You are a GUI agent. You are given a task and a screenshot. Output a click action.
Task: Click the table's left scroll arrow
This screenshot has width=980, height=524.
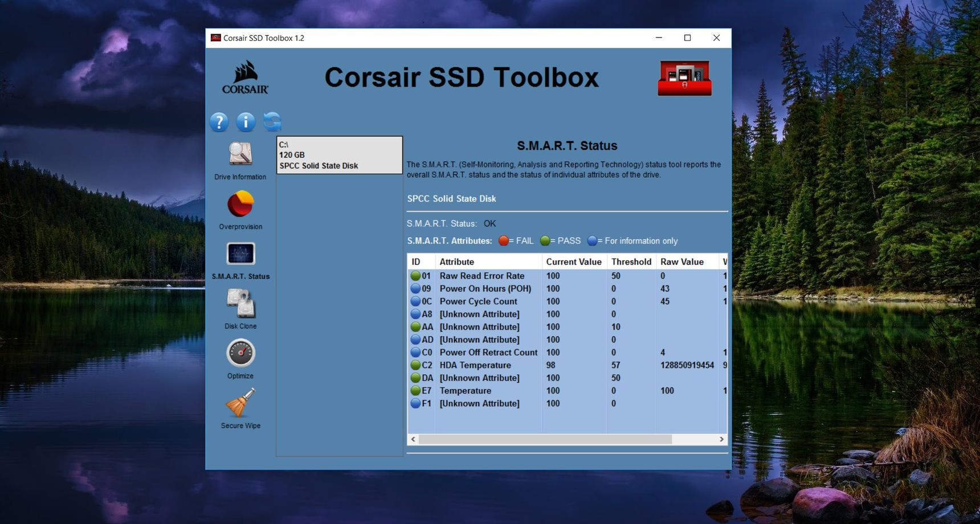[x=414, y=439]
